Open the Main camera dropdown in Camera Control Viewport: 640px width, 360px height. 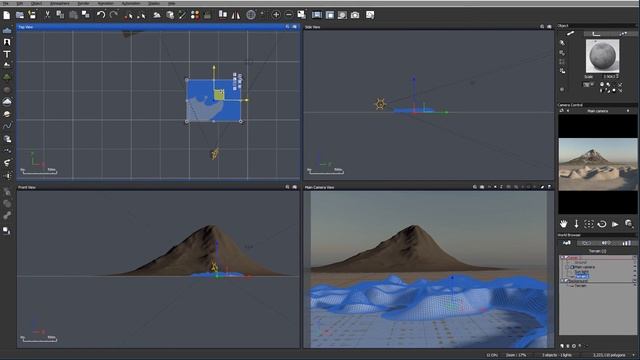[628, 111]
